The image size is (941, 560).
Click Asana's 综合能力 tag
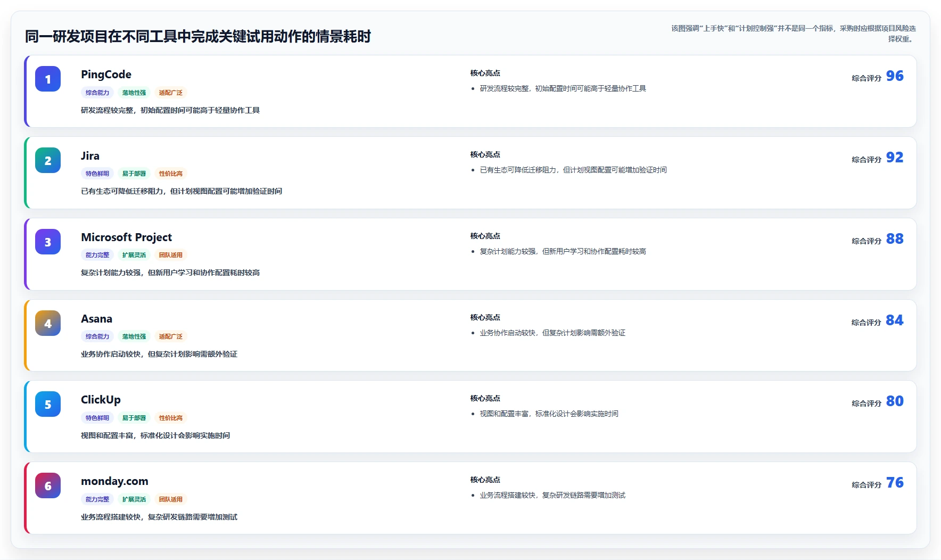[97, 336]
